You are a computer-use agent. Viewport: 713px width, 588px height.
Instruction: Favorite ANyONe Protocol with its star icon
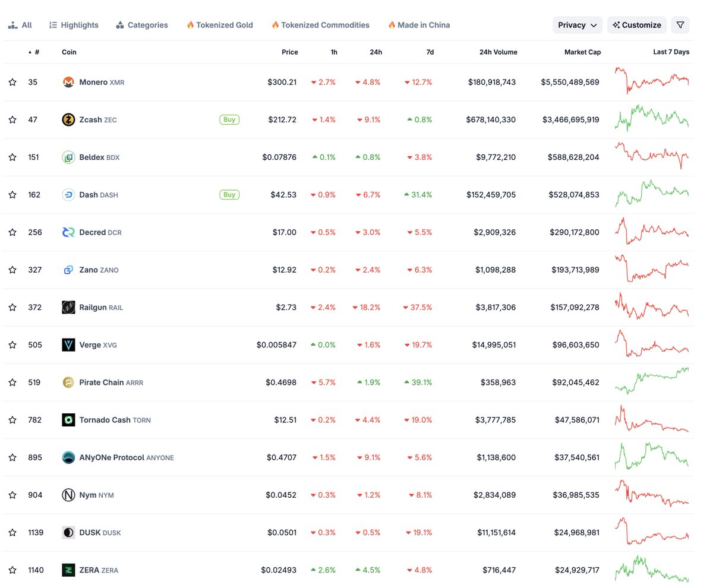pos(12,457)
